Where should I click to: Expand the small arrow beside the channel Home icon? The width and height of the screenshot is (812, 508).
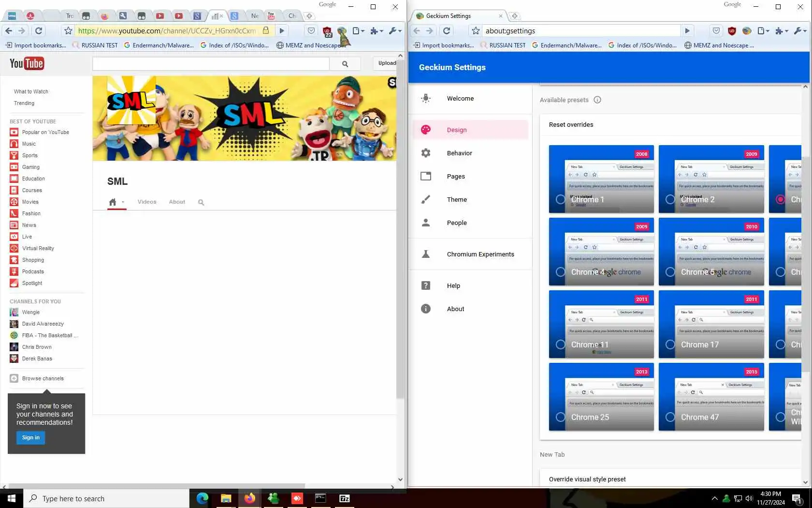[x=123, y=202]
